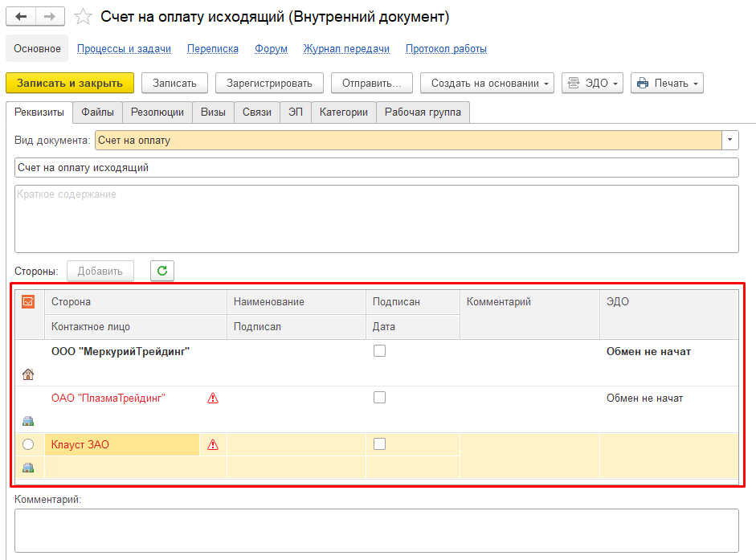Click the Записать и закрыть button
Viewport: 756px width, 560px height.
pyautogui.click(x=70, y=83)
